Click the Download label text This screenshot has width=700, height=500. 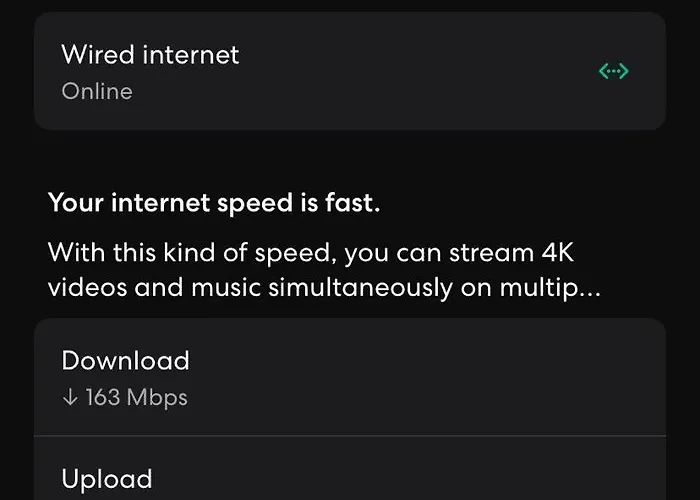point(125,360)
